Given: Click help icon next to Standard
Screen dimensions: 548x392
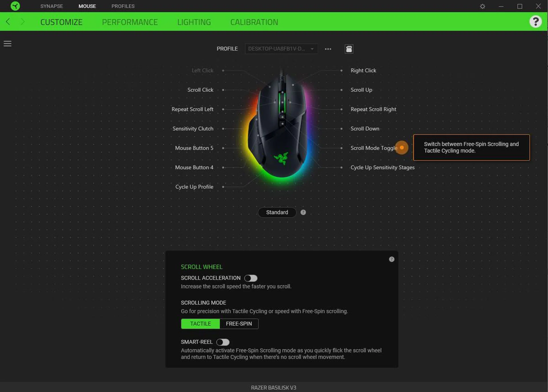Looking at the screenshot, I should (303, 212).
